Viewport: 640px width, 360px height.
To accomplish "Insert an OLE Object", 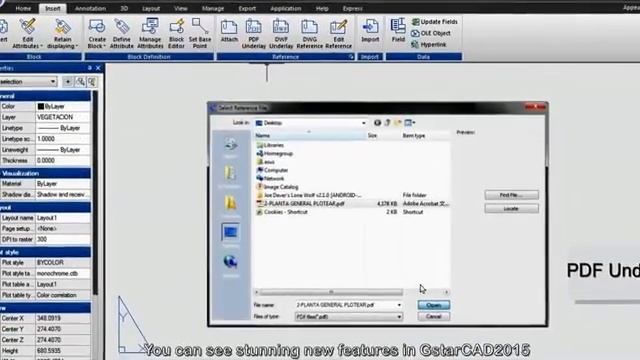I will pyautogui.click(x=431, y=33).
